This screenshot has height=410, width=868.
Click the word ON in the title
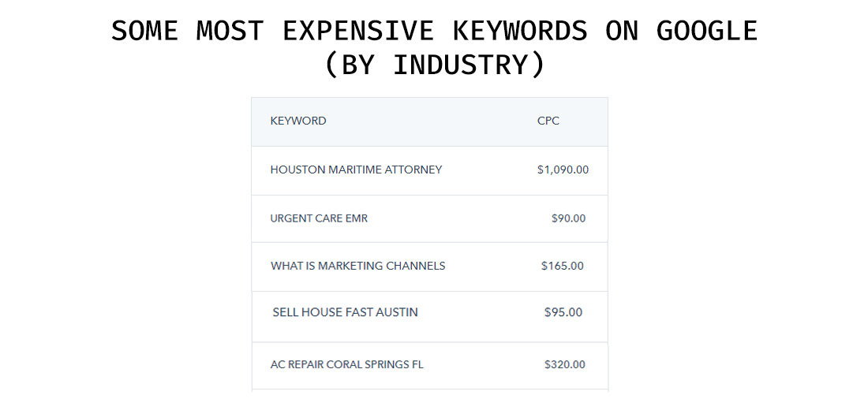coord(618,31)
